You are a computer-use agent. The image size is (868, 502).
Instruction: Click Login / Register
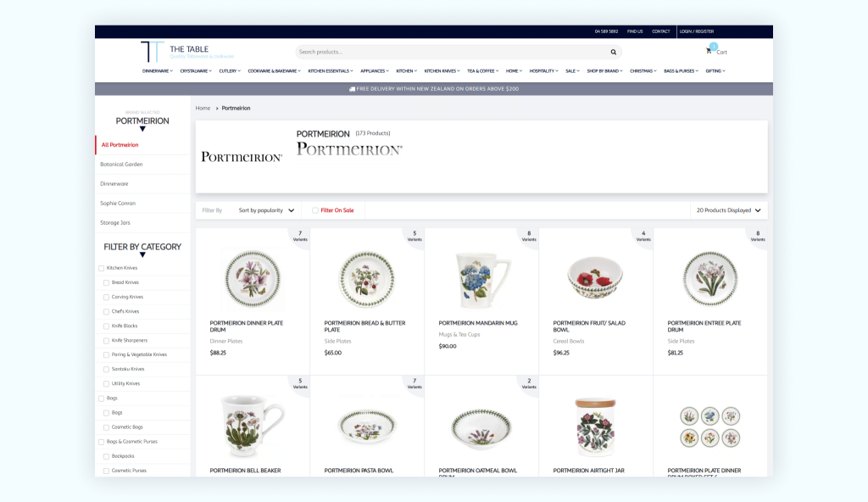point(697,31)
